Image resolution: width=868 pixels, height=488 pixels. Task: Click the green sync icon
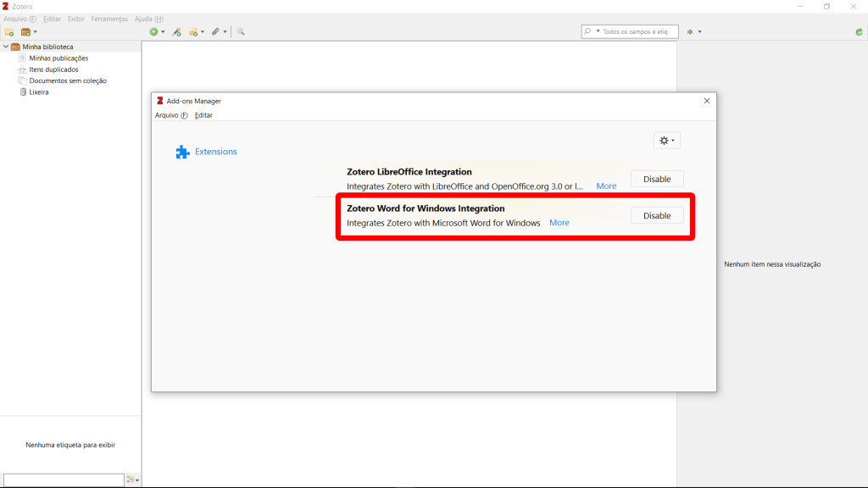point(859,31)
